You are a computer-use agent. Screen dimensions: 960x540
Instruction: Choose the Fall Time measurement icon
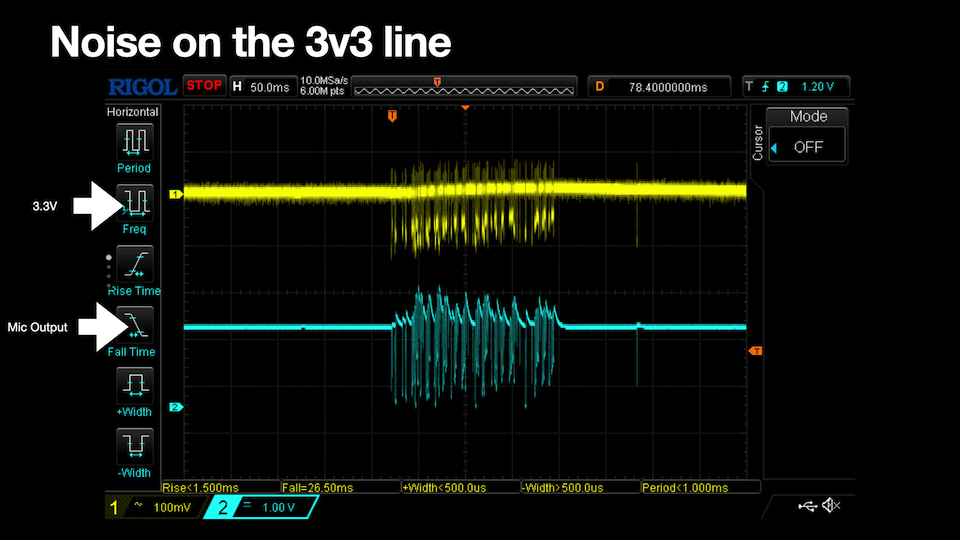coord(135,324)
